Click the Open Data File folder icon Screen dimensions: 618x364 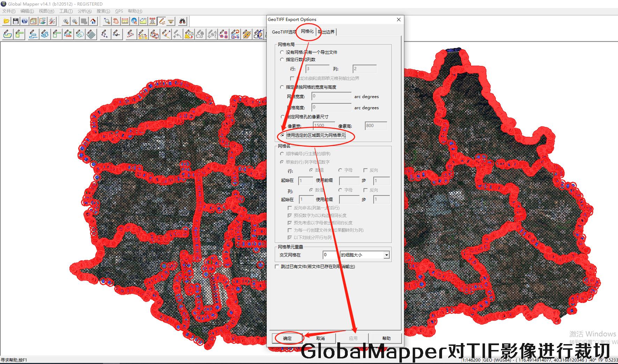click(6, 21)
